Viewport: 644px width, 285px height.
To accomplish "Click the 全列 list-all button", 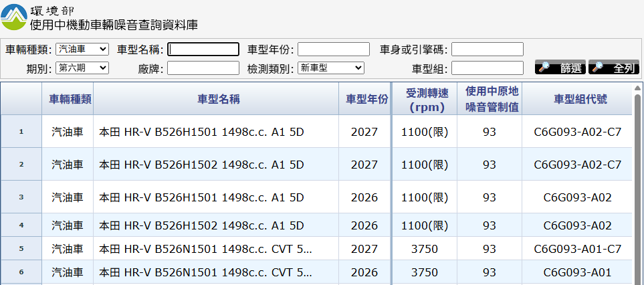I will [614, 68].
